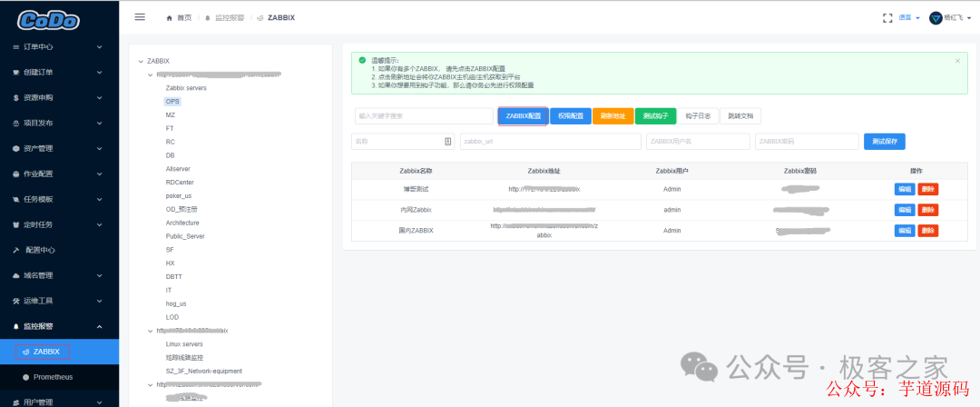Click the ZABBIX配置 button
The image size is (980, 407).
(524, 116)
